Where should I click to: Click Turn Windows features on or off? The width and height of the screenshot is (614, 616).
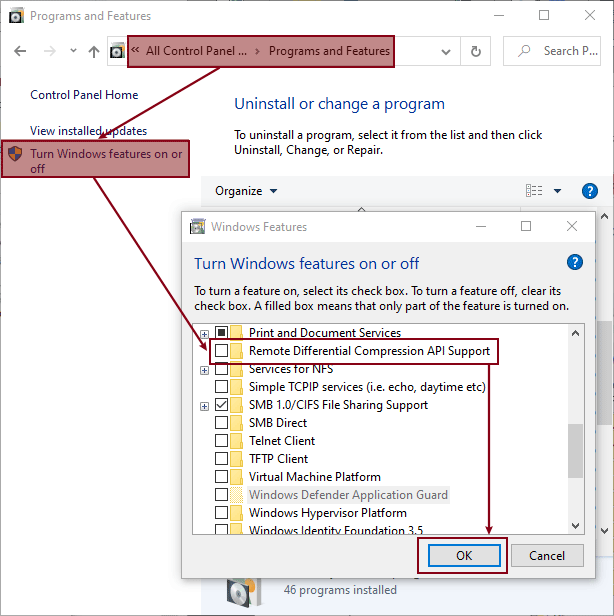click(x=106, y=161)
